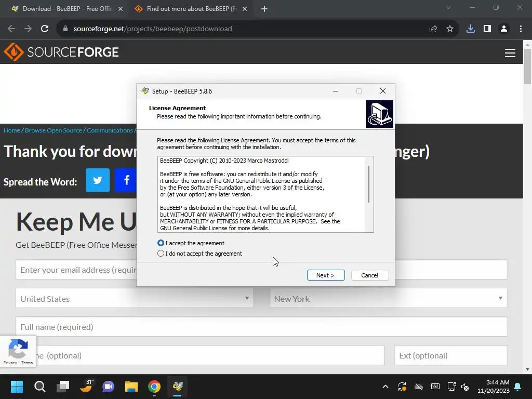Click the SourceForge logo
Viewport: 532px width, 399px height.
click(x=61, y=52)
